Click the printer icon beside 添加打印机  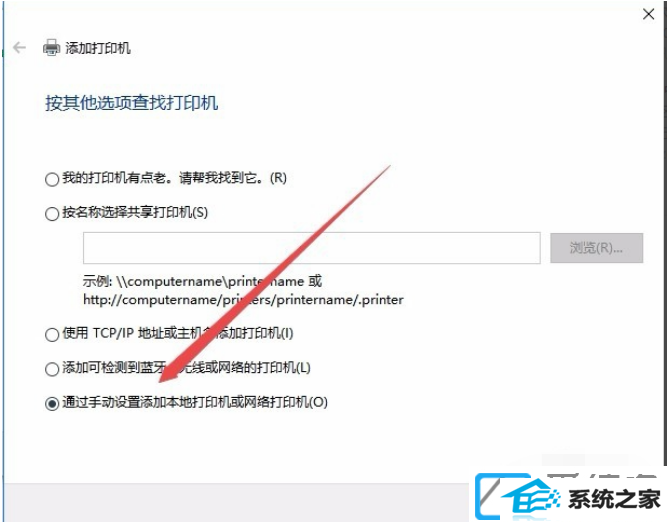click(x=51, y=47)
